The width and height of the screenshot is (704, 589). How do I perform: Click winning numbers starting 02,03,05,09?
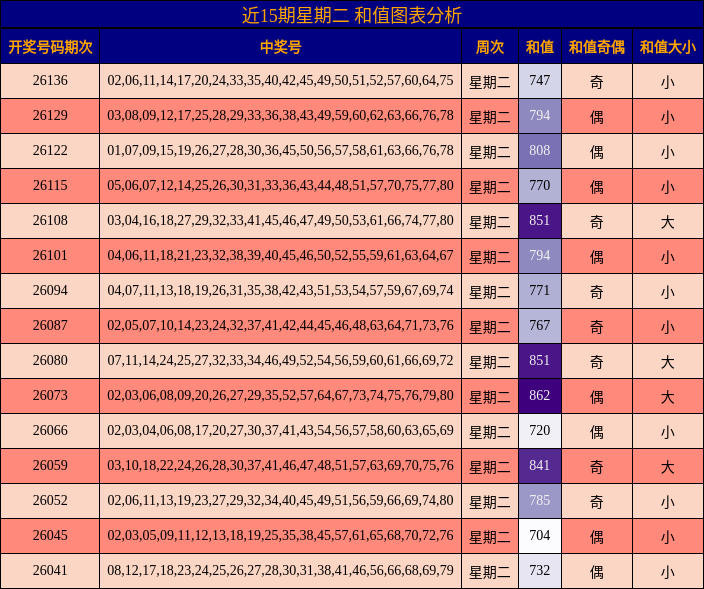pos(281,536)
